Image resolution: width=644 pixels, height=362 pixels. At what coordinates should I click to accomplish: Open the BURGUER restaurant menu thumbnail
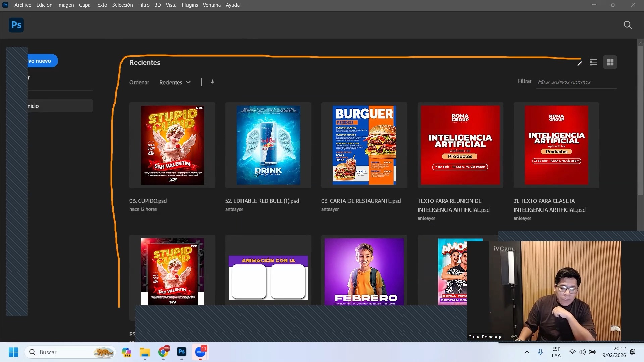point(364,145)
